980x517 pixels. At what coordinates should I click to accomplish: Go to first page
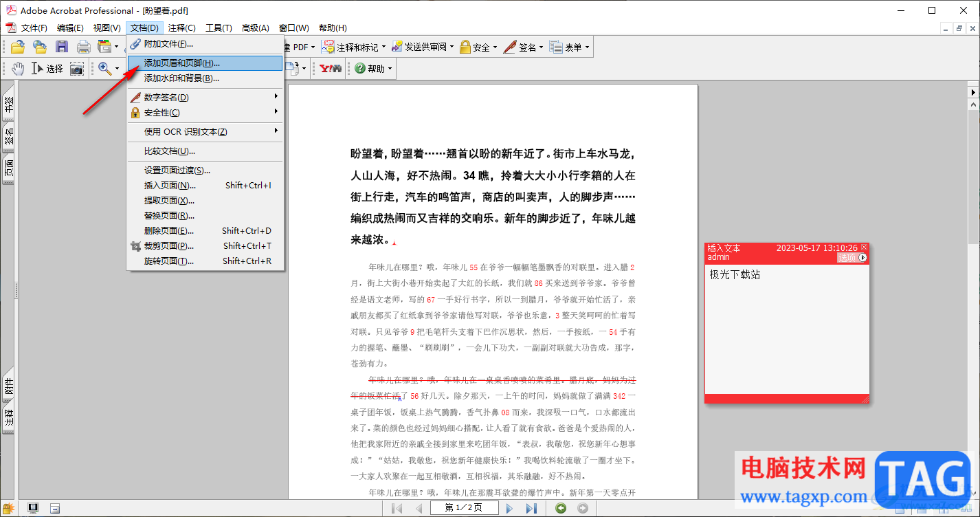[397, 508]
